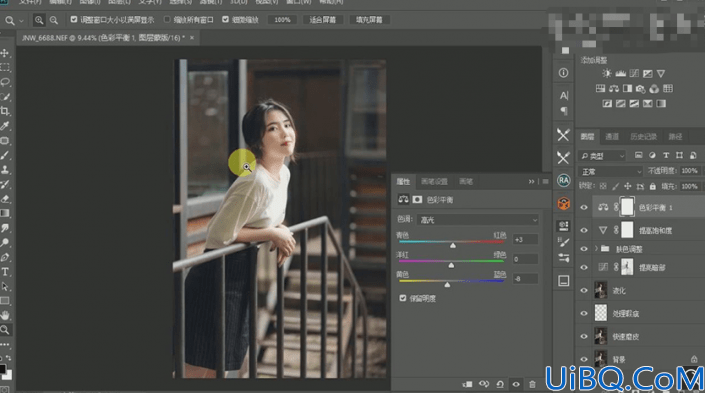Select the Brush tool
The image size is (705, 393).
pyautogui.click(x=5, y=155)
